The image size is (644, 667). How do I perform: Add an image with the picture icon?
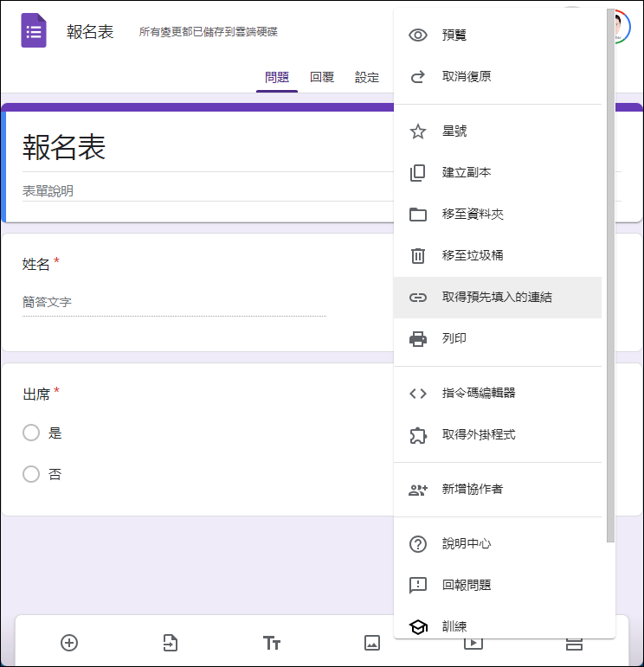pos(372,643)
